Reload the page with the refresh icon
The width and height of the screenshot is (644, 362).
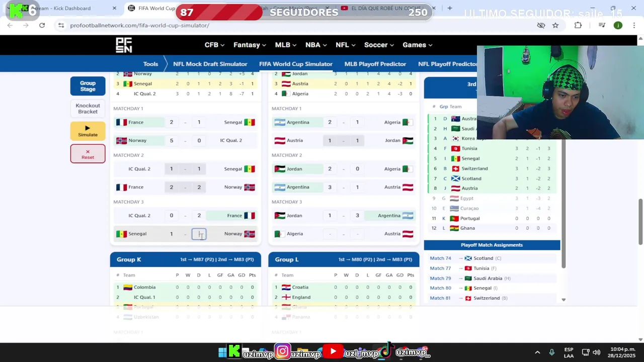42,25
